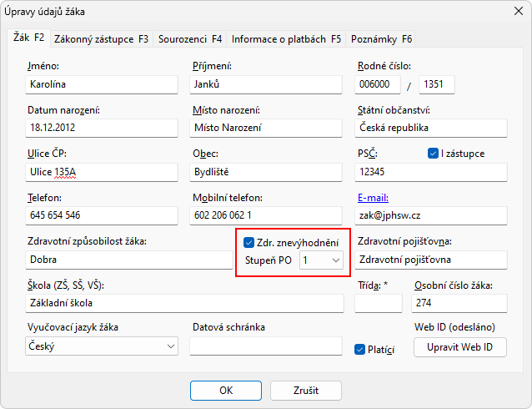Select the Mobilní telefon input field
Viewport: 532px width, 409px height.
pyautogui.click(x=265, y=215)
